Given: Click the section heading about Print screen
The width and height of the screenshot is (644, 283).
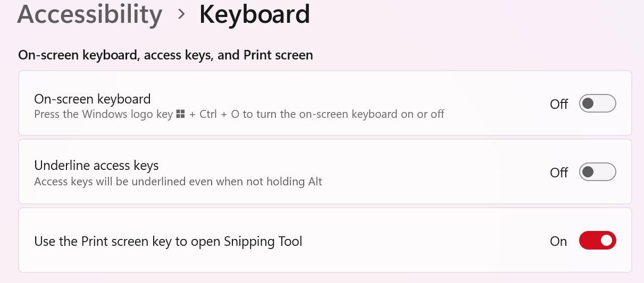Looking at the screenshot, I should pos(165,55).
